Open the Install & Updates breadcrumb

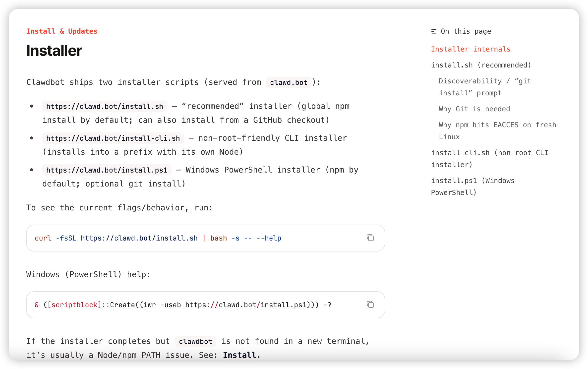coord(62,31)
